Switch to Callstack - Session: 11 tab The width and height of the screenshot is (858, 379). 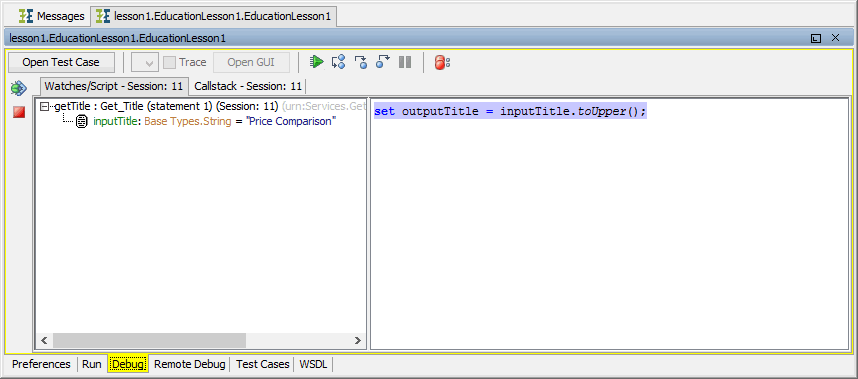(x=248, y=86)
